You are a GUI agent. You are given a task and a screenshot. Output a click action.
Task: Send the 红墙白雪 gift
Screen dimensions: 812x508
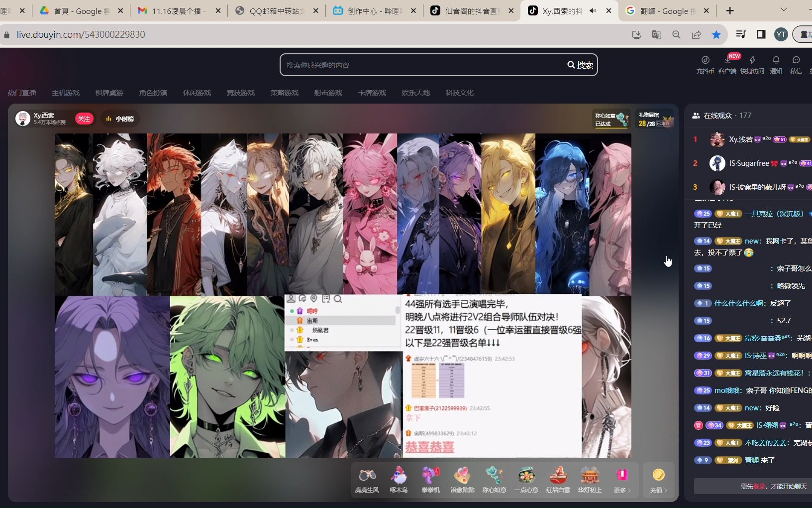point(558,480)
